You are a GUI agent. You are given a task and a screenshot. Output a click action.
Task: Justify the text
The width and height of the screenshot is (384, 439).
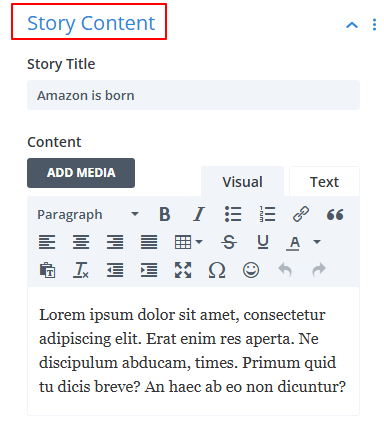(149, 242)
